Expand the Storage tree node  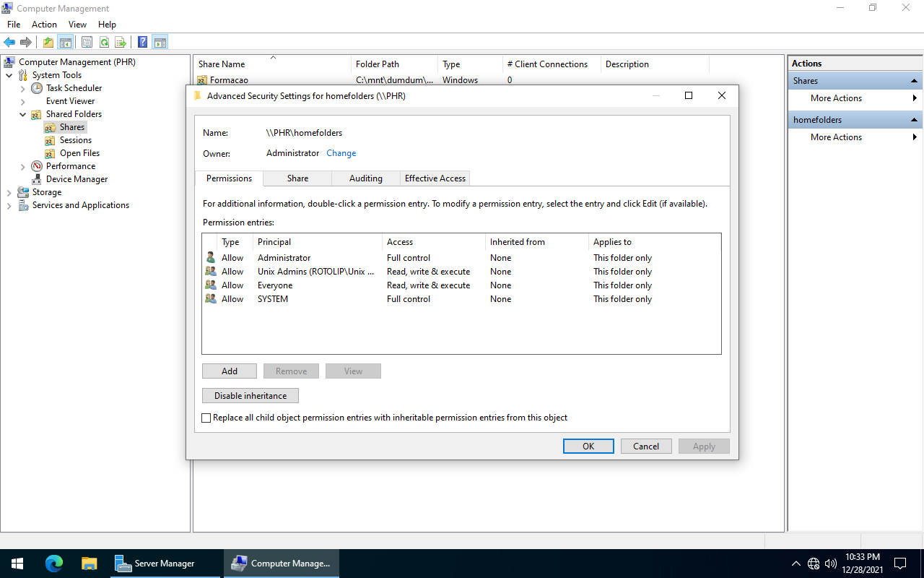click(9, 191)
